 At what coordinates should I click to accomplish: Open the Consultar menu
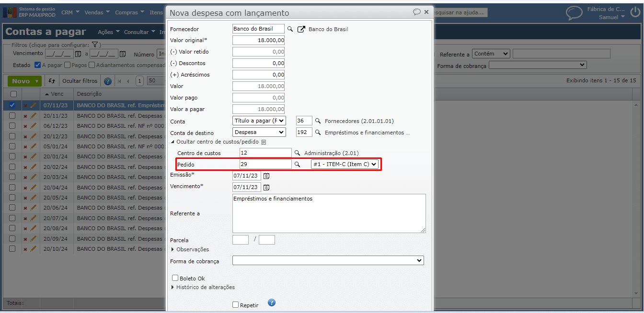coord(139,32)
